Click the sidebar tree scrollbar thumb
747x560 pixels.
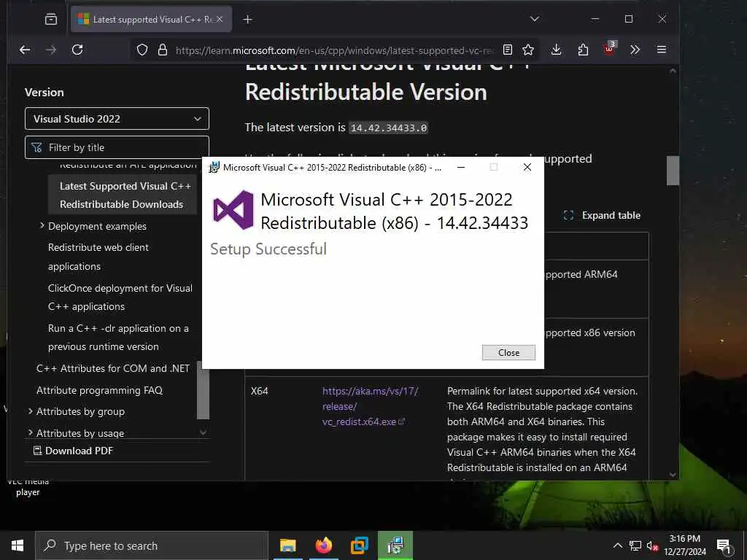[x=203, y=390]
